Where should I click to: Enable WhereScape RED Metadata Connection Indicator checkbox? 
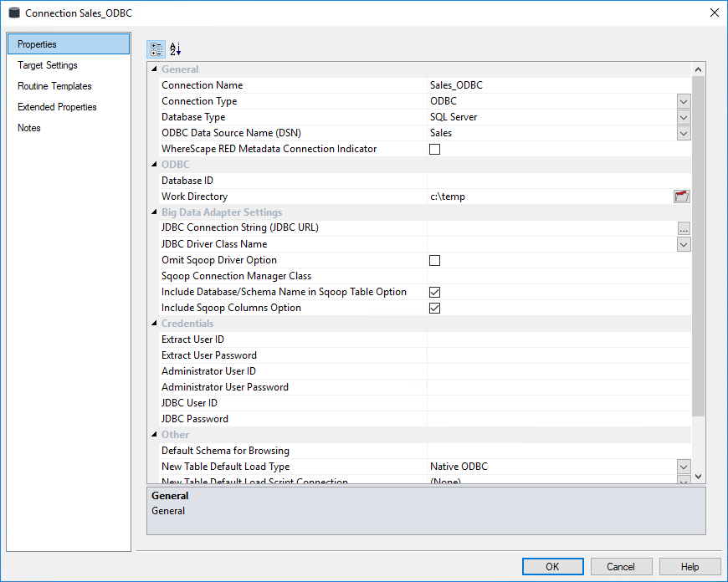tap(434, 150)
